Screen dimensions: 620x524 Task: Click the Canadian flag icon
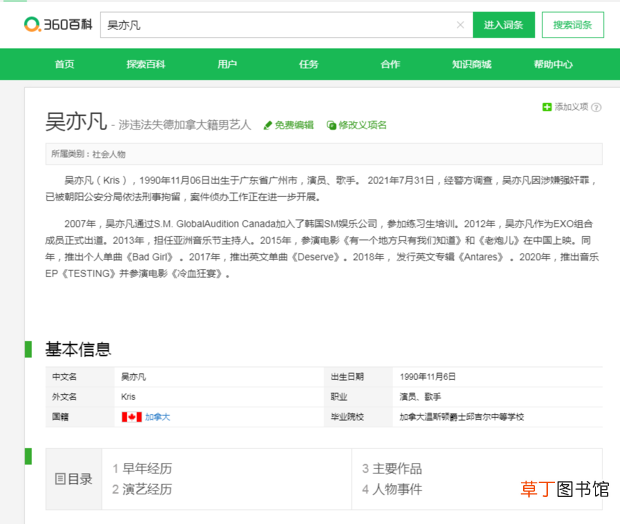[x=132, y=417]
